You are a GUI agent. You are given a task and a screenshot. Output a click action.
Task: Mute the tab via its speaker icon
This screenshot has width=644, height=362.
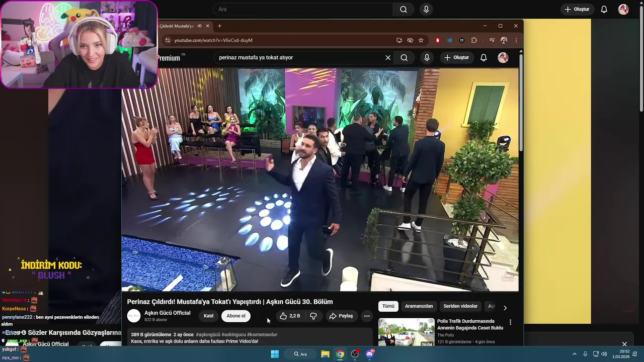coord(199,26)
